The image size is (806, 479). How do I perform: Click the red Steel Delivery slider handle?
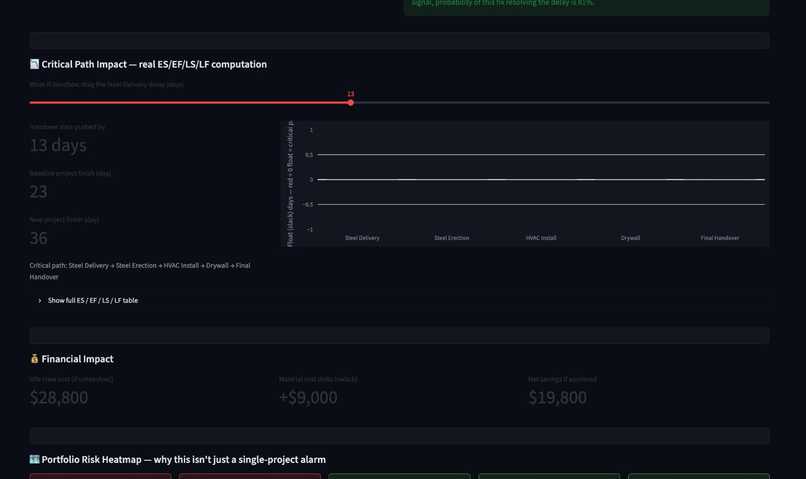[x=351, y=103]
